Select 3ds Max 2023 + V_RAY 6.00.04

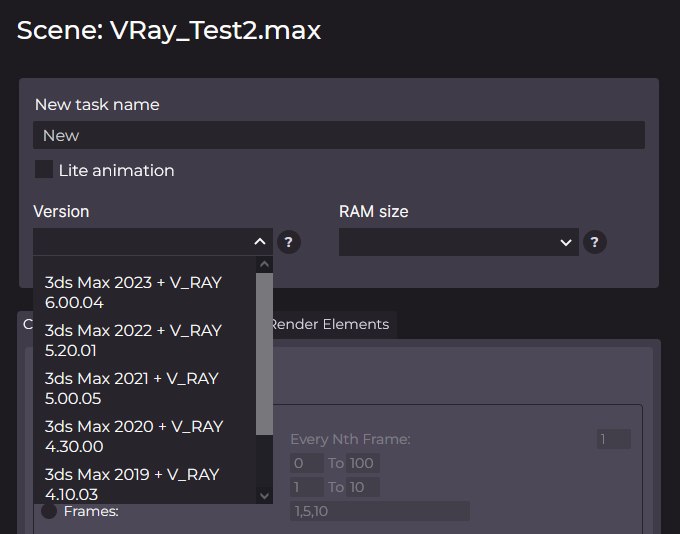click(144, 292)
